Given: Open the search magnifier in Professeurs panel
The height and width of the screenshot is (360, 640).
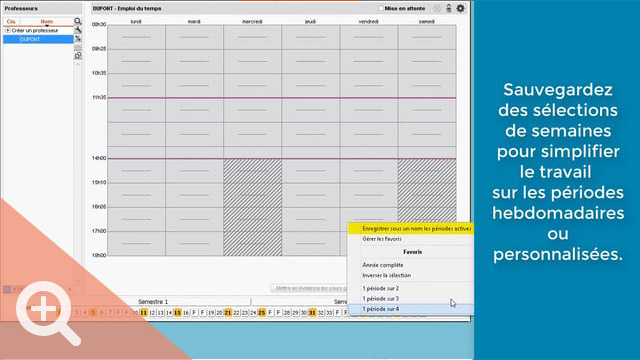Looking at the screenshot, I should tap(78, 21).
